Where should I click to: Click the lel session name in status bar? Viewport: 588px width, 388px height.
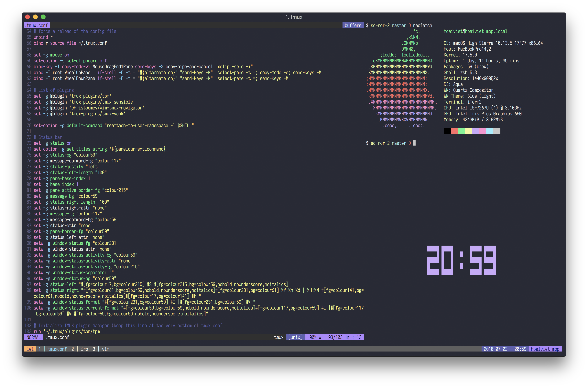[30, 349]
